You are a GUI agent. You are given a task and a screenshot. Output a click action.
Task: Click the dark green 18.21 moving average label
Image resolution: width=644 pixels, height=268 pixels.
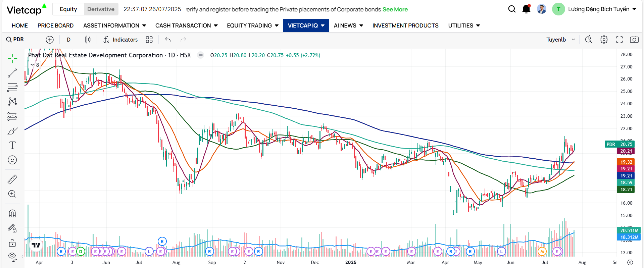626,190
